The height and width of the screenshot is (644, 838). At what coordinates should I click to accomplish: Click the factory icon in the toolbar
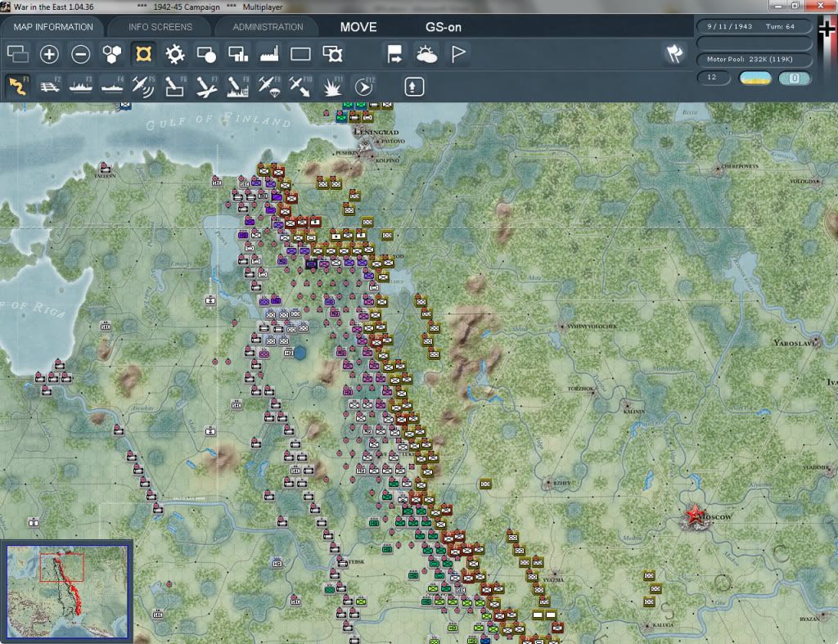(x=269, y=54)
